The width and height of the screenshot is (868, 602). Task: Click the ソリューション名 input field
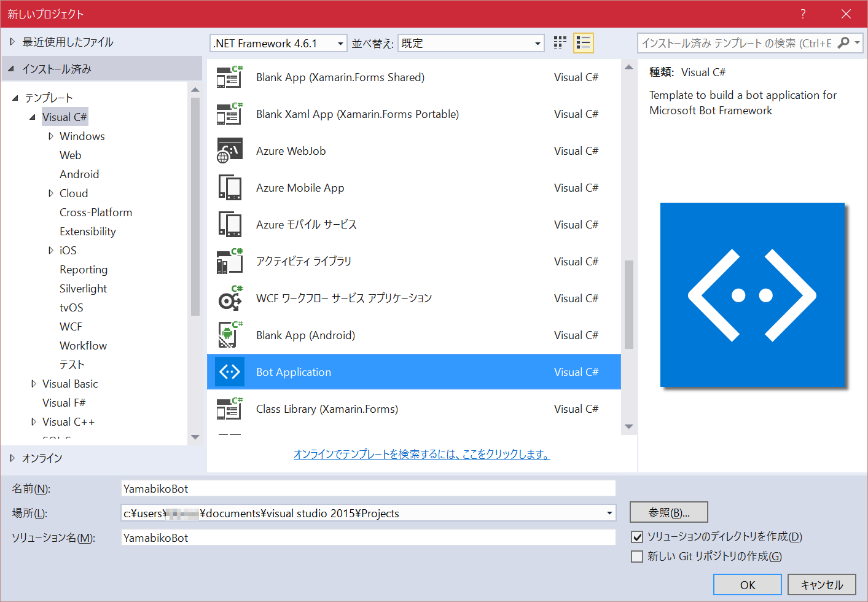click(x=369, y=537)
